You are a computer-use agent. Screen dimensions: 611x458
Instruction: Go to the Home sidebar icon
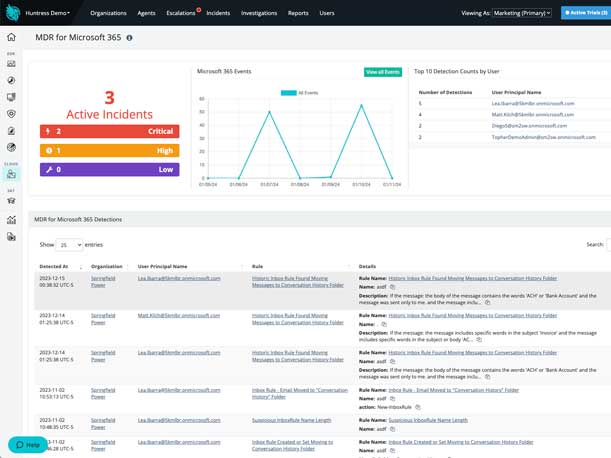click(11, 37)
